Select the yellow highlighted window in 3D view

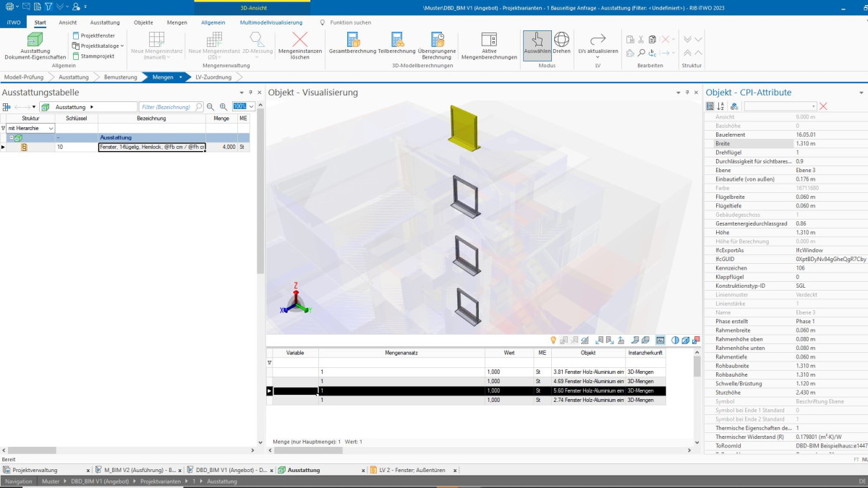coord(462,127)
